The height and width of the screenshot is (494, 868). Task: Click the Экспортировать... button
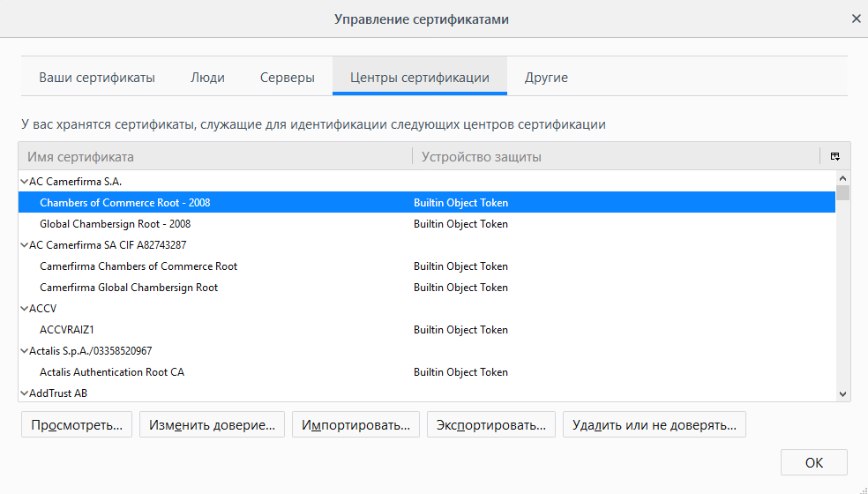tap(491, 425)
